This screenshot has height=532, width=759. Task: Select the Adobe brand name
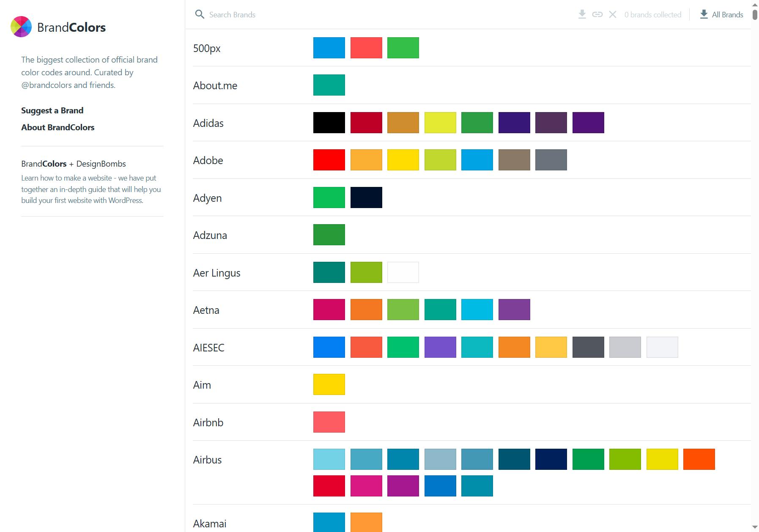tap(208, 160)
